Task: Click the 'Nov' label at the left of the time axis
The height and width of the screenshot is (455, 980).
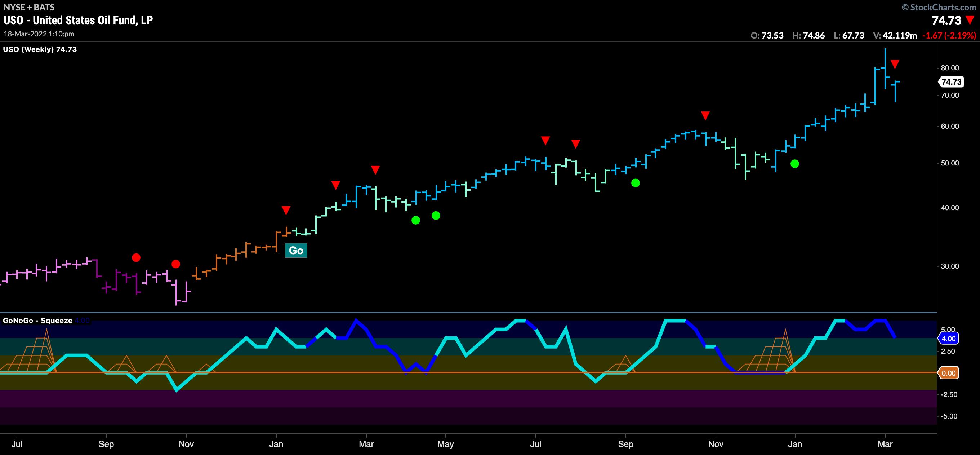Action: pos(186,444)
